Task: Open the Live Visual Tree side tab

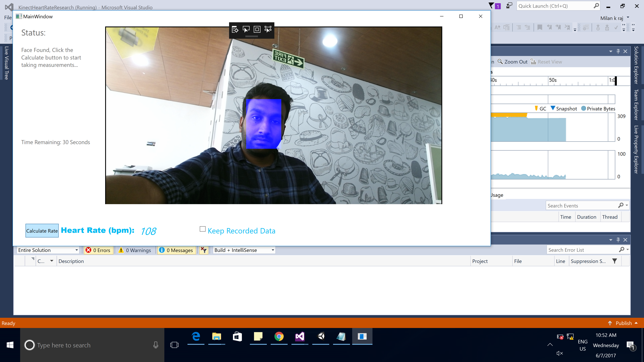Action: click(7, 63)
